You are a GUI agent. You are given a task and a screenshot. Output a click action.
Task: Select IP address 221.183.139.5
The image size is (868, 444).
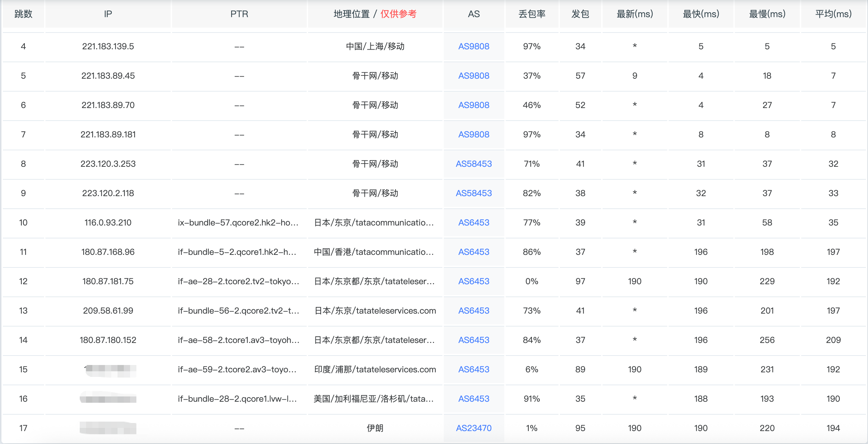pyautogui.click(x=108, y=46)
